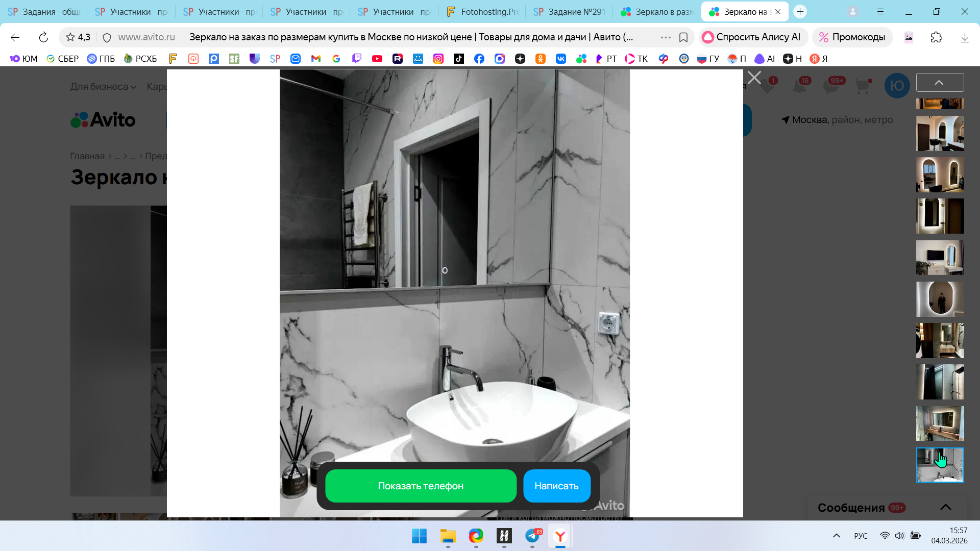This screenshot has height=551, width=980.
Task: Switch to Fotohosting.Pro tab
Action: coord(482,12)
